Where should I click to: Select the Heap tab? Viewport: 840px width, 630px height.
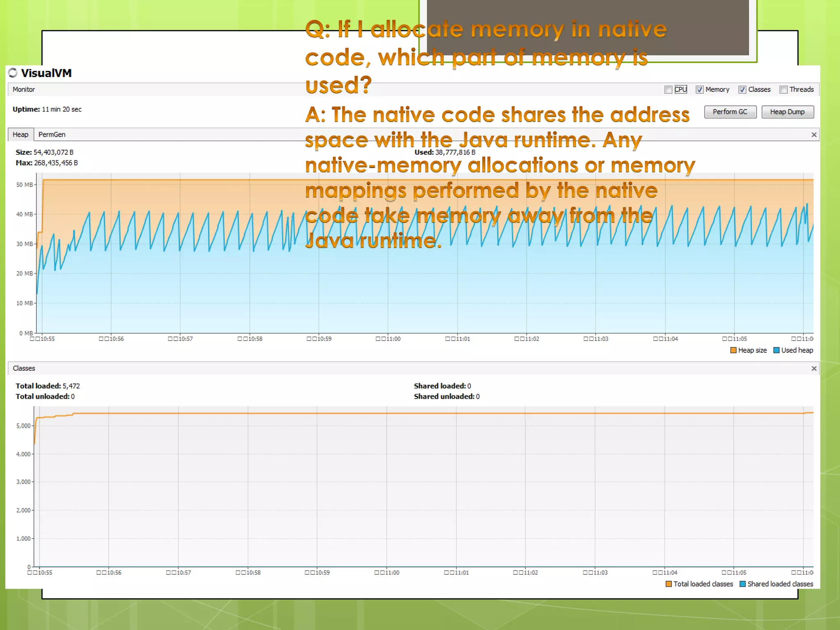tap(21, 135)
